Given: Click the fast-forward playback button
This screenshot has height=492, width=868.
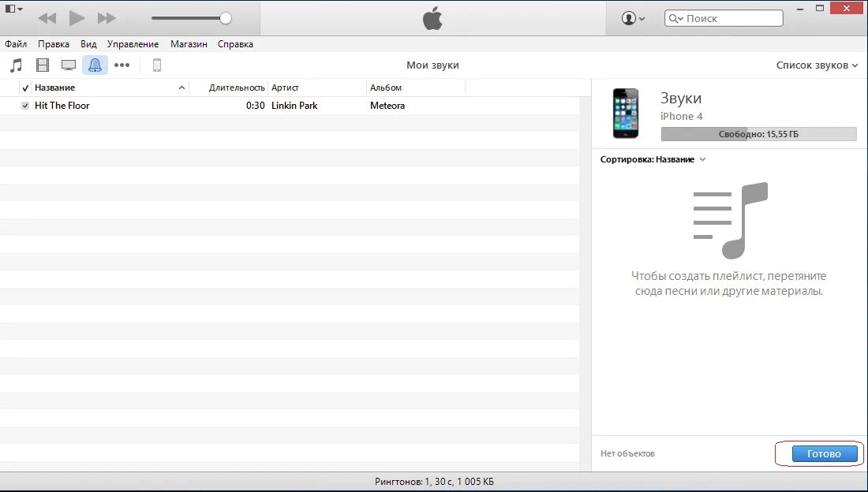Looking at the screenshot, I should click(107, 18).
